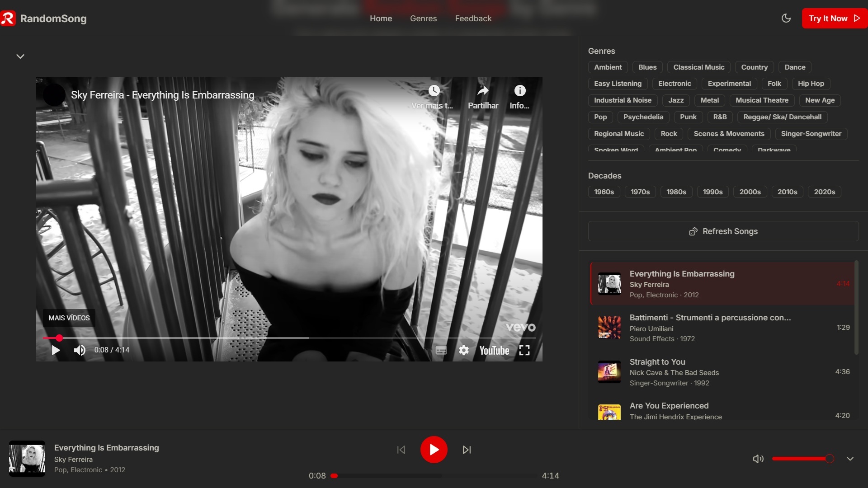
Task: Click the Refresh Songs button
Action: tap(723, 231)
